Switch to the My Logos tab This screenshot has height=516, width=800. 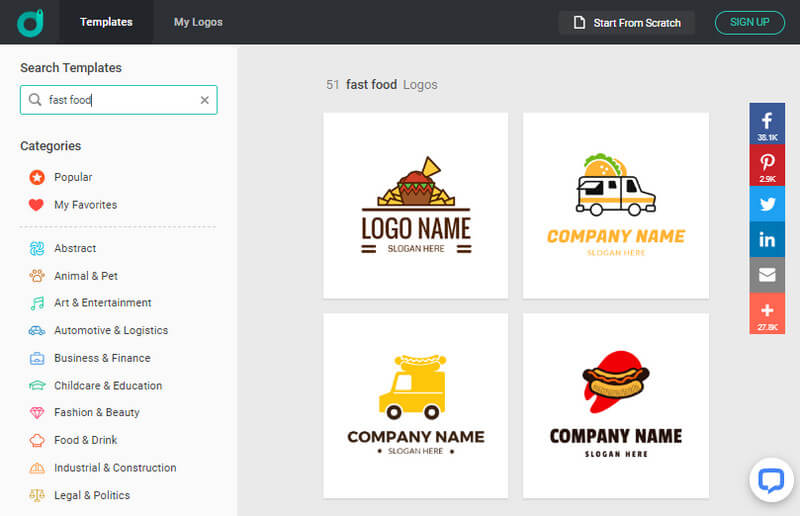[x=198, y=22]
